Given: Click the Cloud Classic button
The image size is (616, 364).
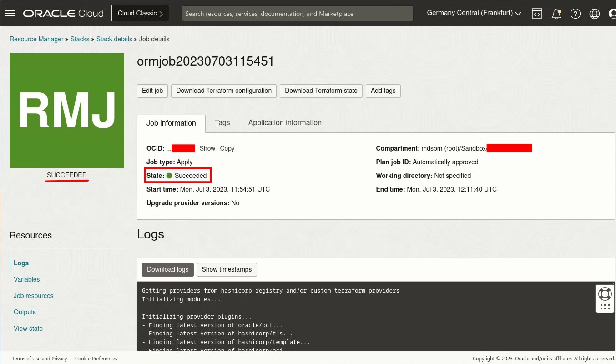Looking at the screenshot, I should 140,13.
